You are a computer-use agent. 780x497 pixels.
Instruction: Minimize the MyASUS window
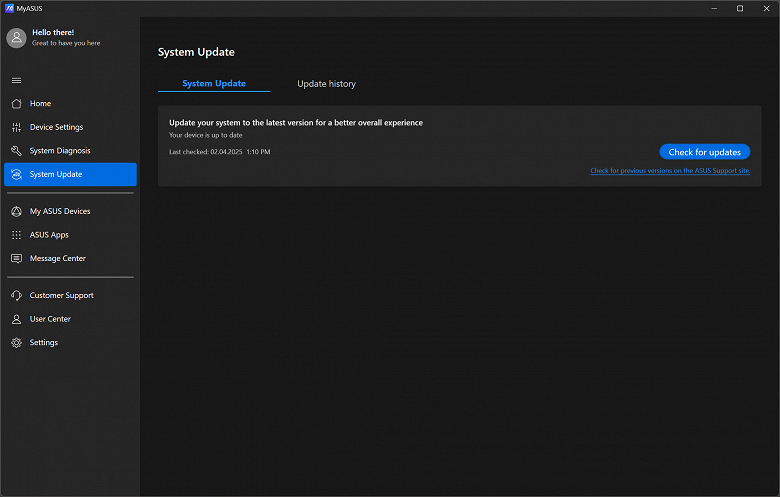click(x=712, y=8)
